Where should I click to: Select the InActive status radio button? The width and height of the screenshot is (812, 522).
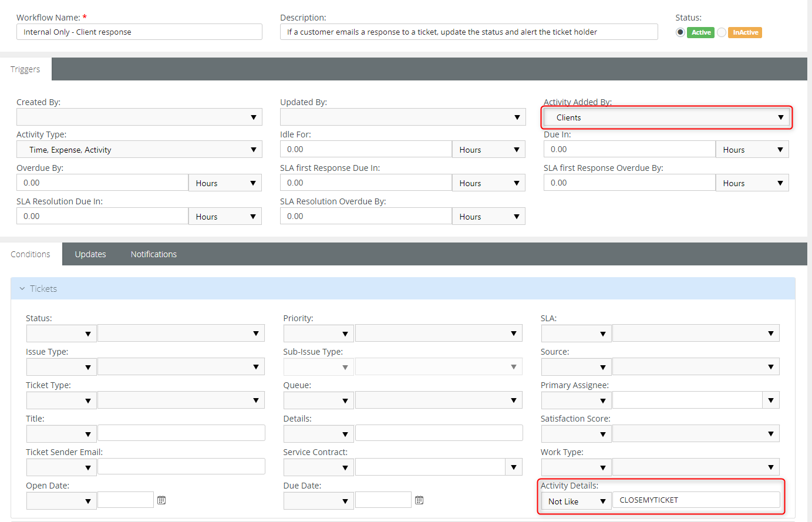pos(722,32)
